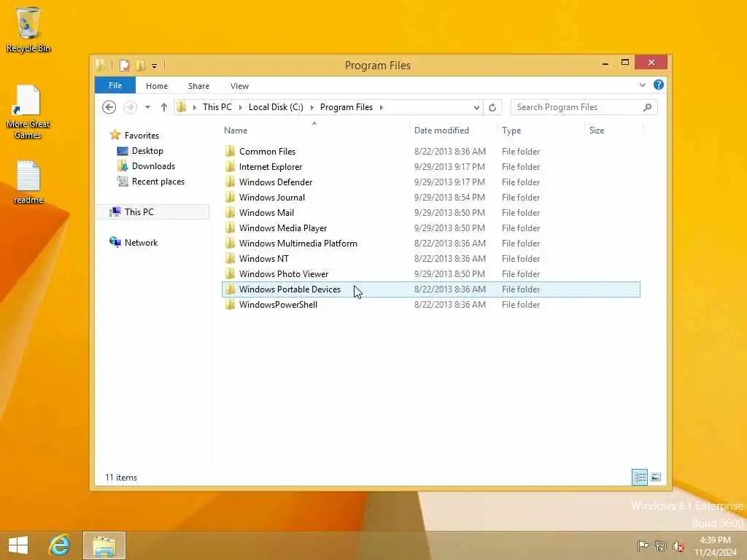
Task: Click This PC in address bar
Action: pyautogui.click(x=217, y=107)
